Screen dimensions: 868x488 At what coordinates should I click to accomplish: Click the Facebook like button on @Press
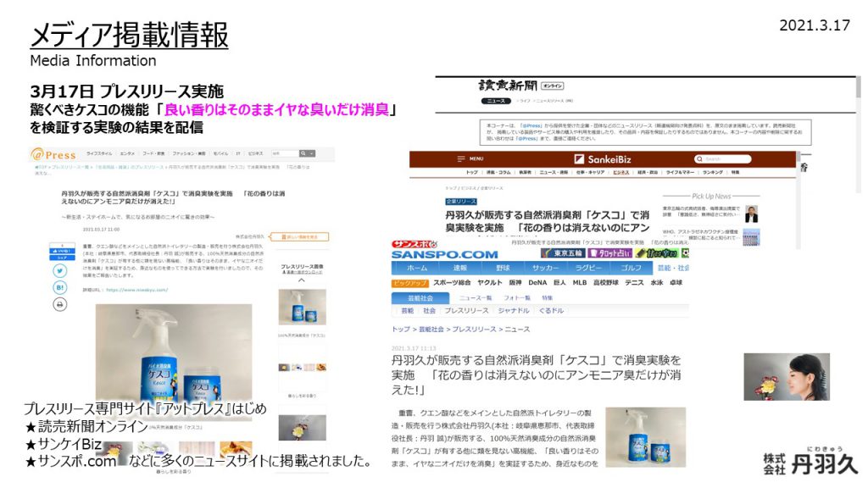click(62, 251)
